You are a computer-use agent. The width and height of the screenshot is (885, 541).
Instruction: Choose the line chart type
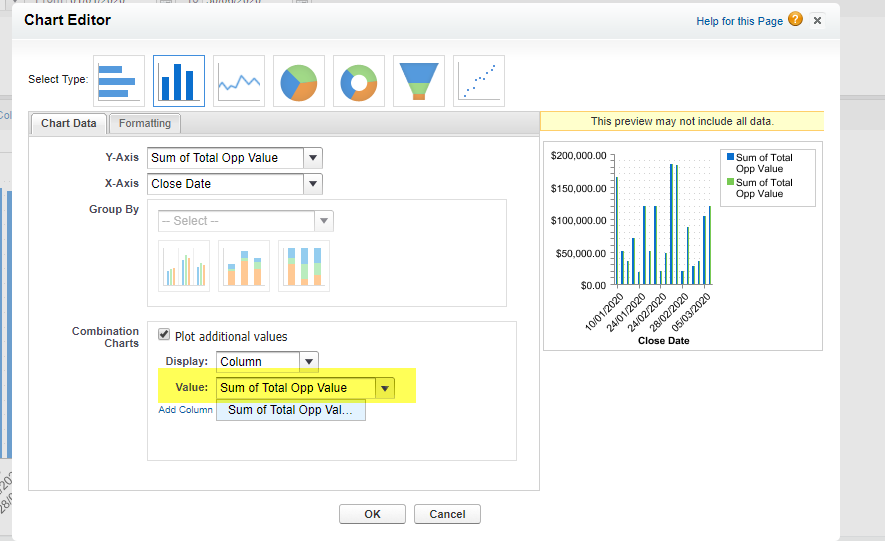tap(239, 81)
